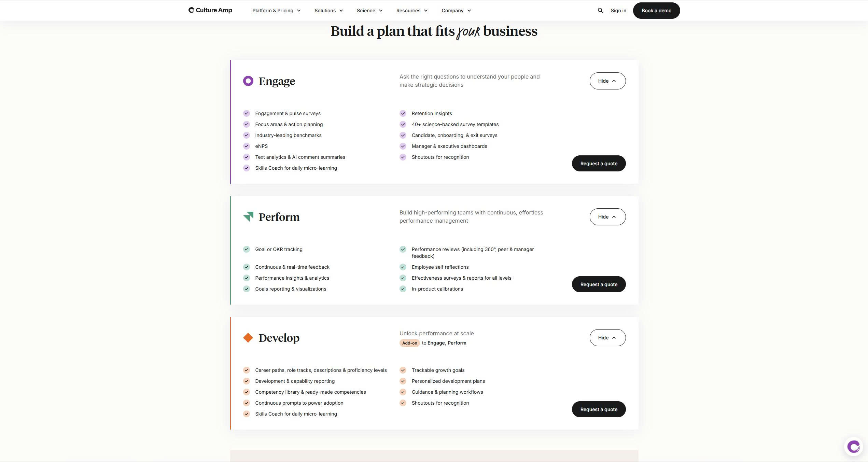Click the green Perform arrow icon

[248, 216]
